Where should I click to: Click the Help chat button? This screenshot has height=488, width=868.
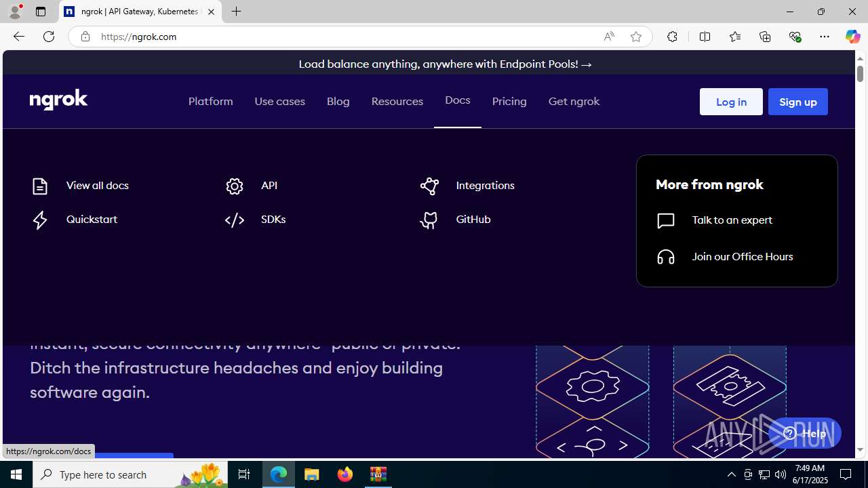(805, 434)
